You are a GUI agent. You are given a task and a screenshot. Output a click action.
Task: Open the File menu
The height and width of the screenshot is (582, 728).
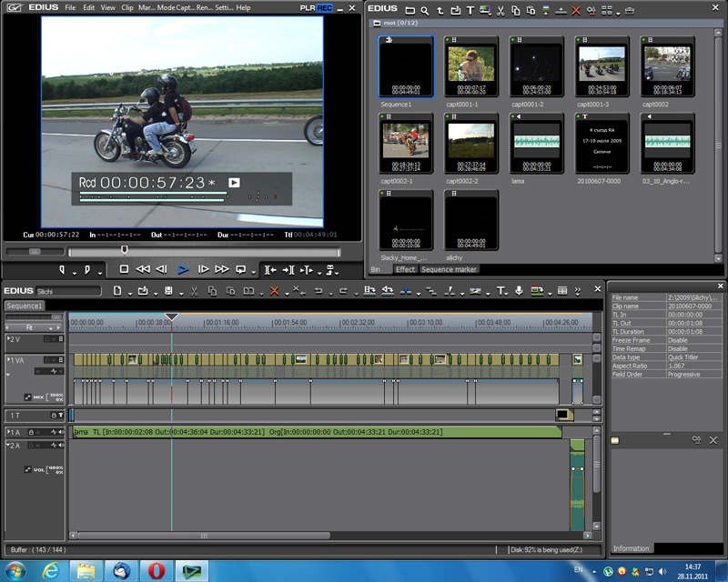[x=70, y=7]
